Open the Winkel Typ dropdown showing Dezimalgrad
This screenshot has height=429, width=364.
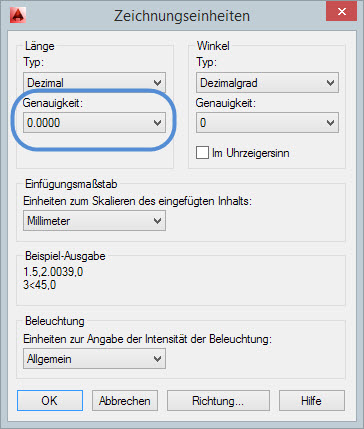click(267, 82)
